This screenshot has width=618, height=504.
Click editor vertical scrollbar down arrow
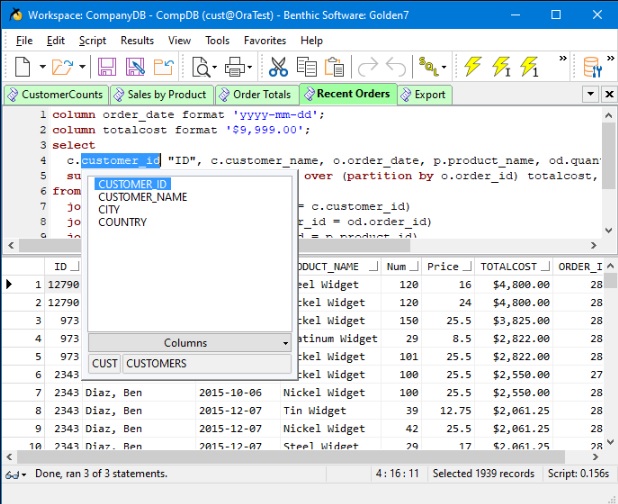(609, 230)
